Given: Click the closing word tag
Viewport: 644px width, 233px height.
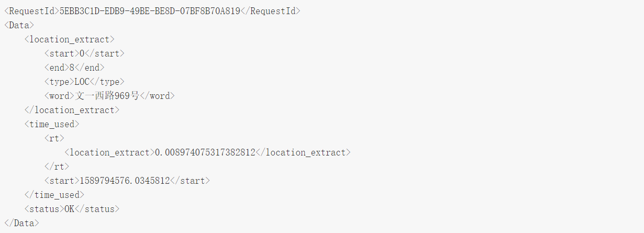Looking at the screenshot, I should click(x=157, y=96).
